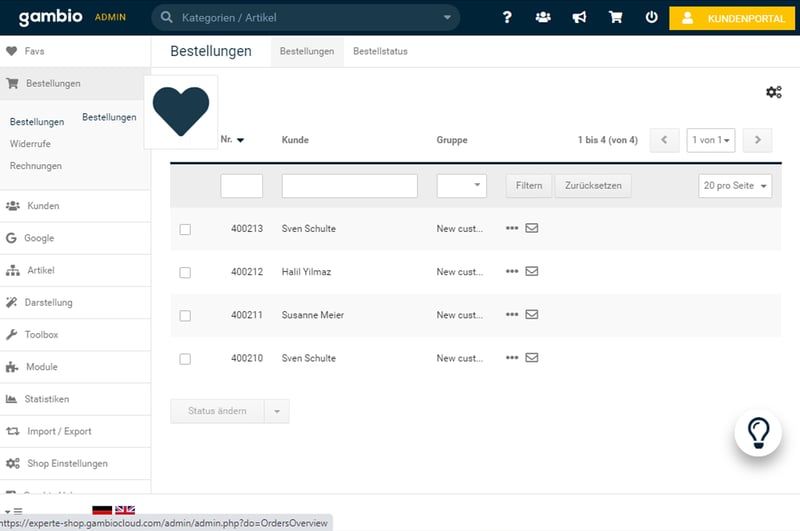Open the lightbulb help widget
800x531 pixels.
click(x=758, y=432)
